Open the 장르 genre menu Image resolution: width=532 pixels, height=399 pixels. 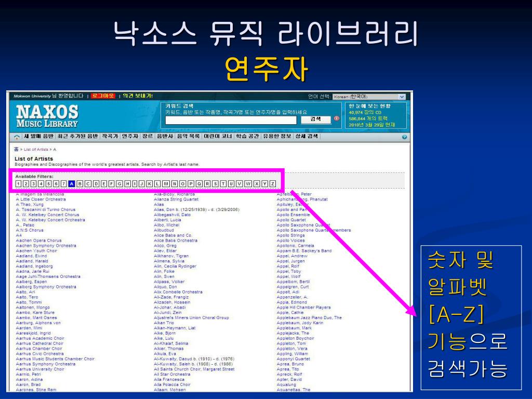[147, 137]
